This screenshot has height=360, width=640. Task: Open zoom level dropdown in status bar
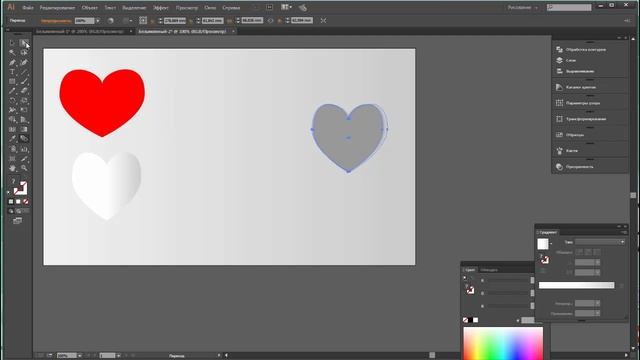coord(79,356)
